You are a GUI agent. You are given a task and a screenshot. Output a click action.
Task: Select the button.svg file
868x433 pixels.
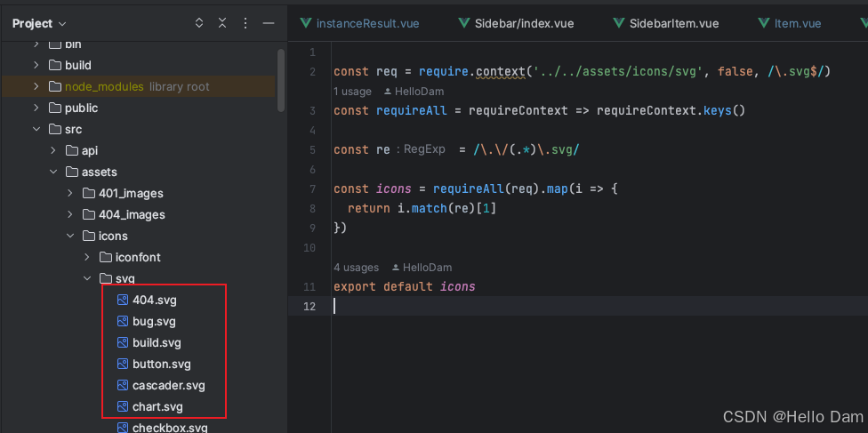coord(162,364)
